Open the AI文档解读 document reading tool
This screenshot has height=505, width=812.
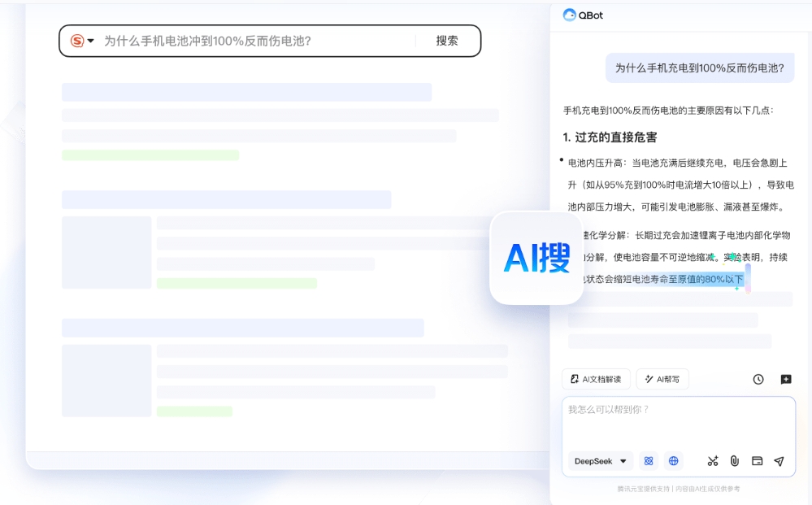point(597,379)
